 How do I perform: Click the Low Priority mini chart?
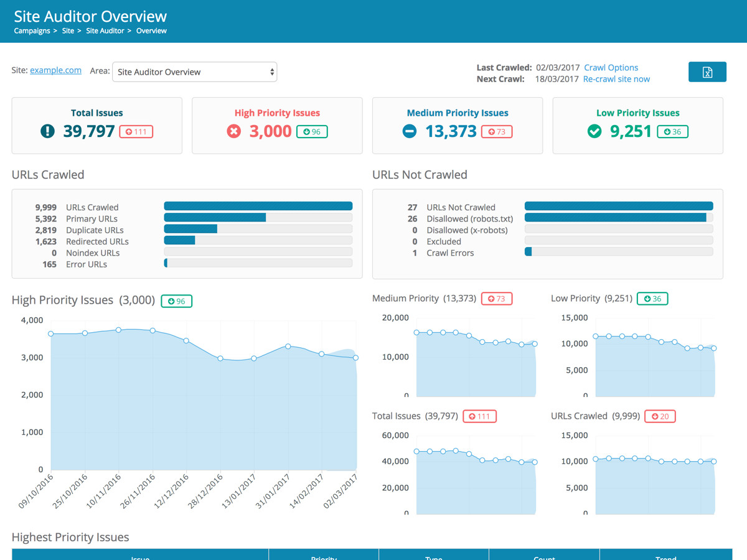655,357
